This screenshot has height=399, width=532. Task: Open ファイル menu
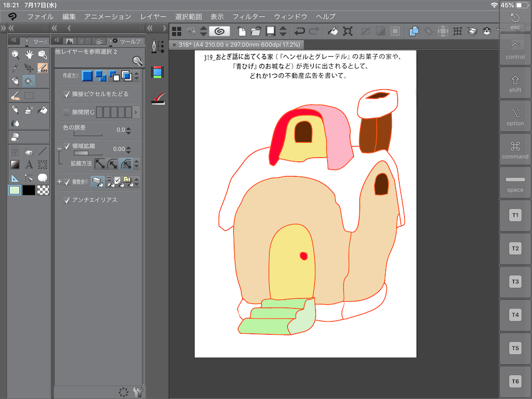pyautogui.click(x=41, y=16)
